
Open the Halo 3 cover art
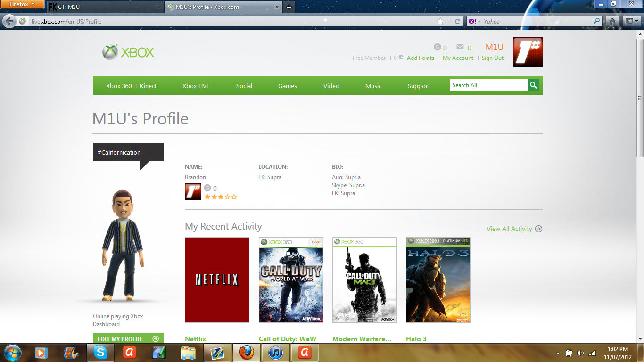(438, 280)
